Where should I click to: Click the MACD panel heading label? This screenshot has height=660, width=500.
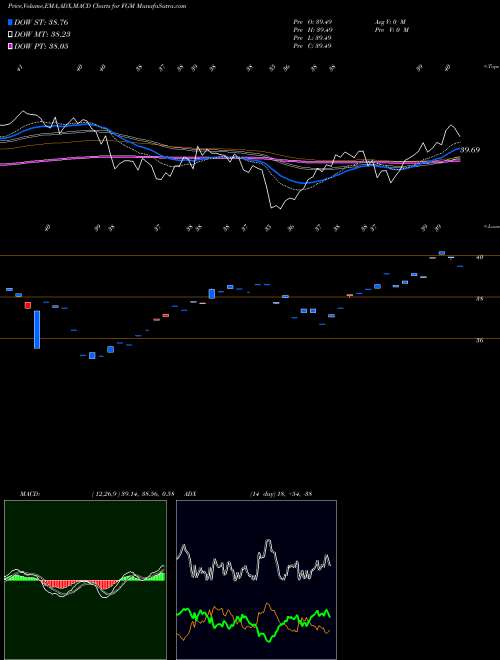tap(30, 493)
